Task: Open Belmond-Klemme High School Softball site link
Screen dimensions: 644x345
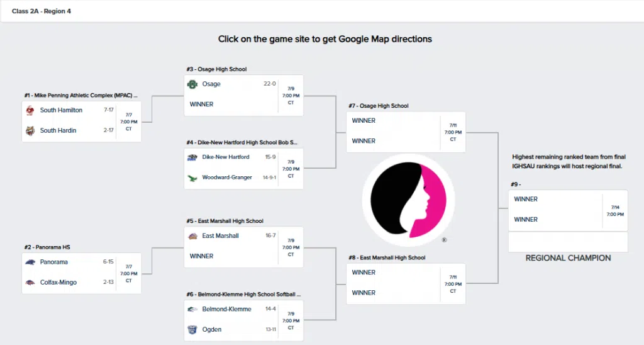Action: 243,294
